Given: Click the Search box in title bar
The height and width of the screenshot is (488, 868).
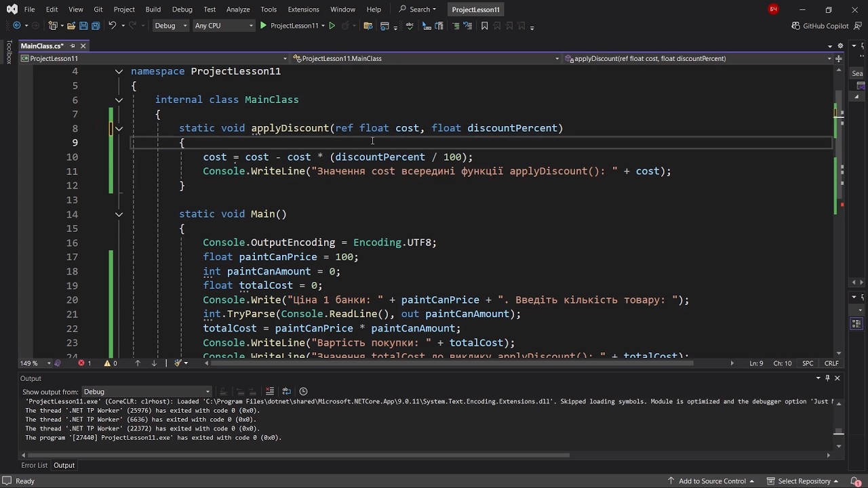Looking at the screenshot, I should 418,9.
